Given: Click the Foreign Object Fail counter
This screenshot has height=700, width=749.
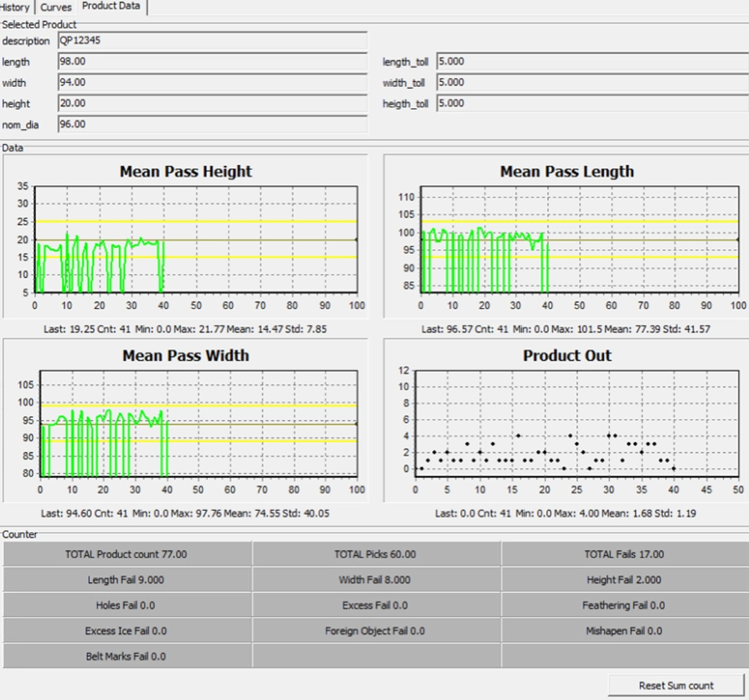Looking at the screenshot, I should click(x=375, y=631).
